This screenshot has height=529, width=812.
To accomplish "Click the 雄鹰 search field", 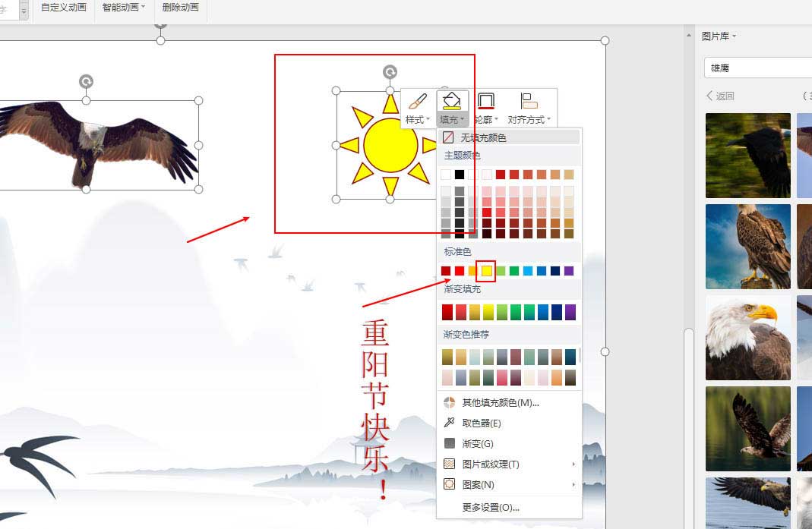I will [758, 68].
